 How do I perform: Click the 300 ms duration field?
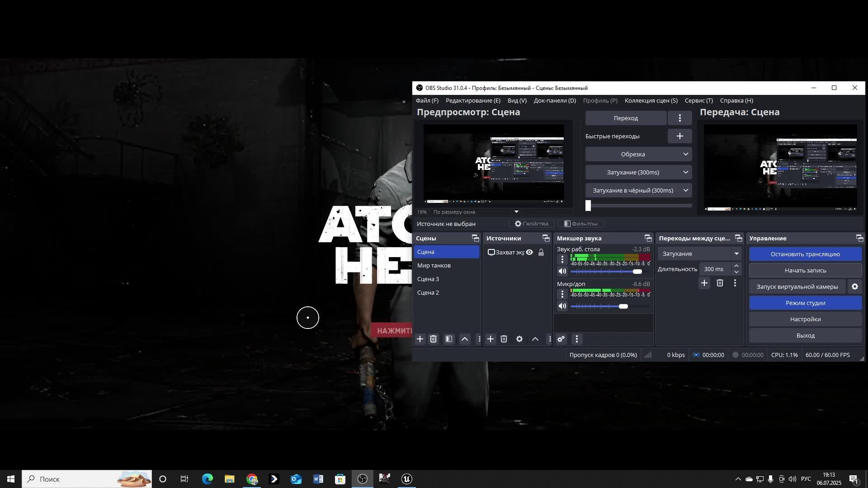pos(715,269)
